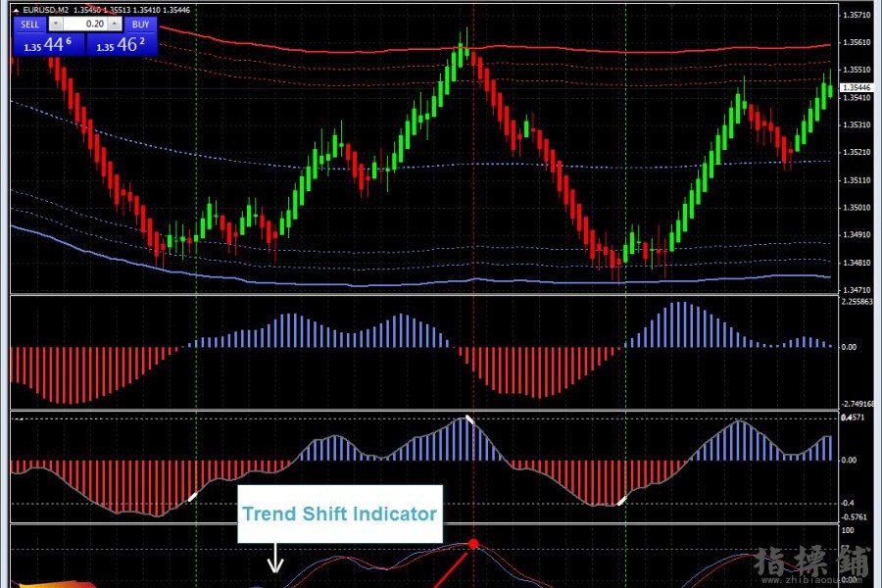Select the 0.20 volume input field
882x588 pixels.
[x=85, y=24]
